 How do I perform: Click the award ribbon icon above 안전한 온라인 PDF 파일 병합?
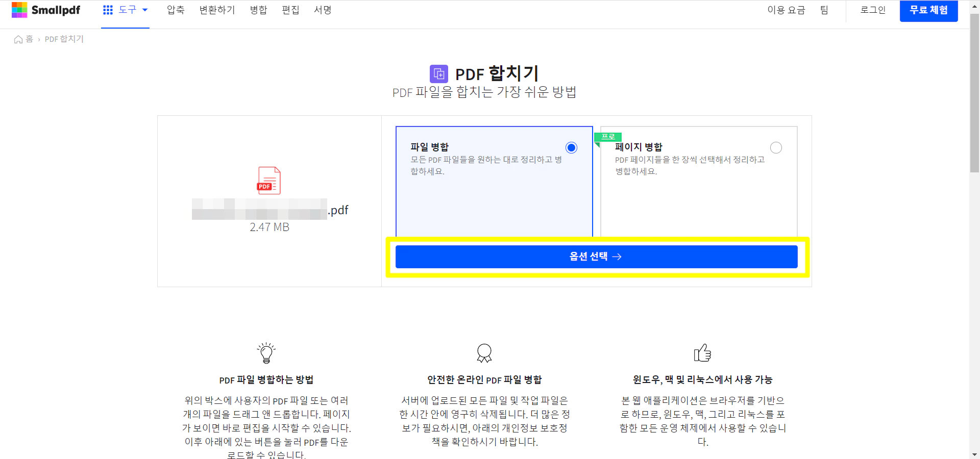point(483,352)
